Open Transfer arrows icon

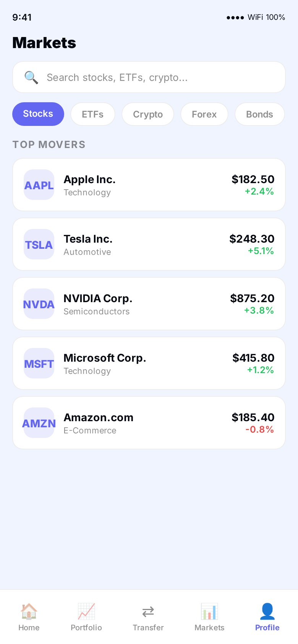tap(148, 612)
